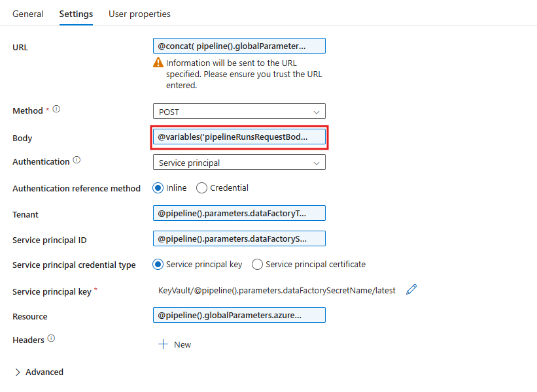This screenshot has width=537, height=392.
Task: Click the pencil icon beside Service principal key
Action: click(x=411, y=289)
